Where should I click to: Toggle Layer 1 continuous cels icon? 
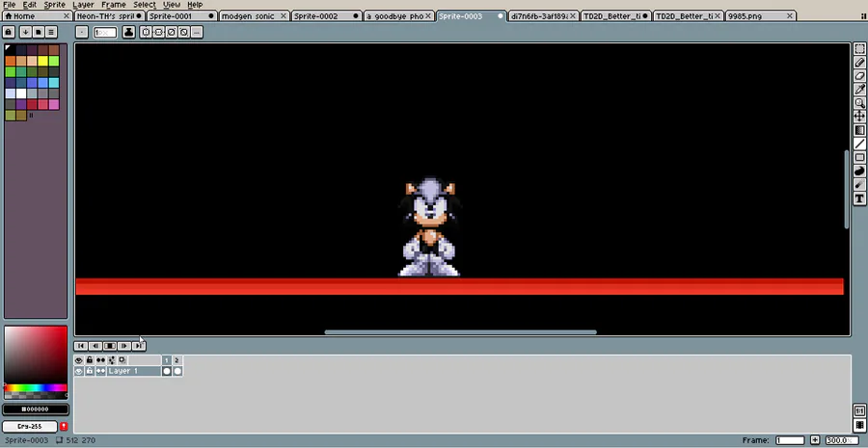click(x=100, y=371)
